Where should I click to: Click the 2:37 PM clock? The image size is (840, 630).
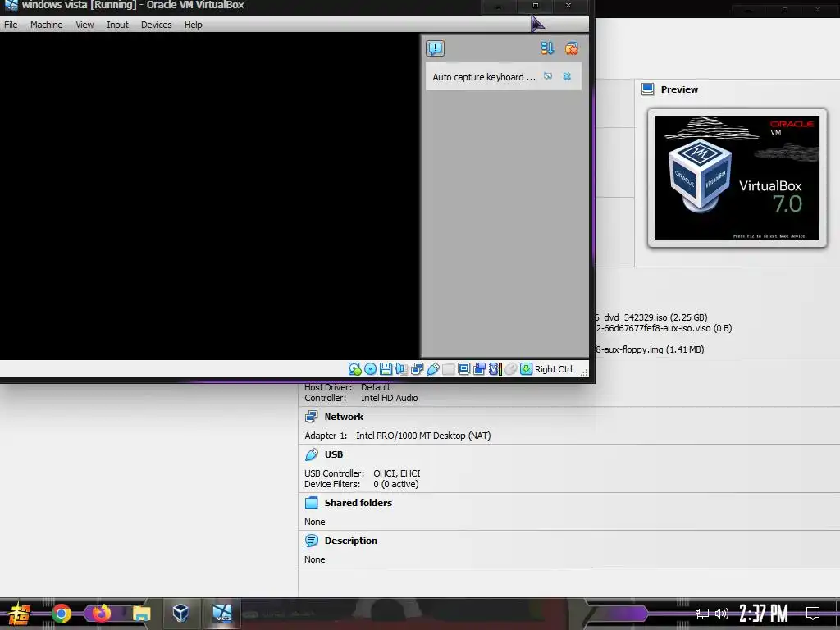coord(764,614)
